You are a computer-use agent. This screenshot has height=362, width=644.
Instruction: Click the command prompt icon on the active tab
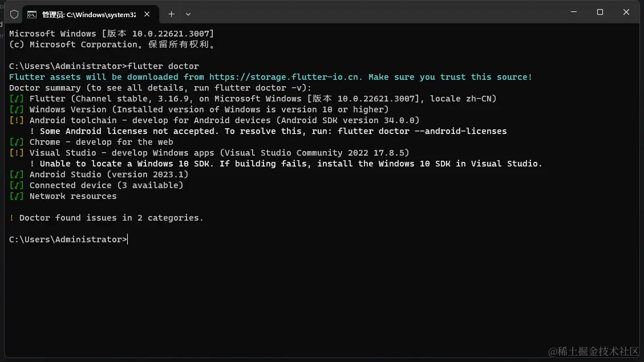pyautogui.click(x=31, y=14)
